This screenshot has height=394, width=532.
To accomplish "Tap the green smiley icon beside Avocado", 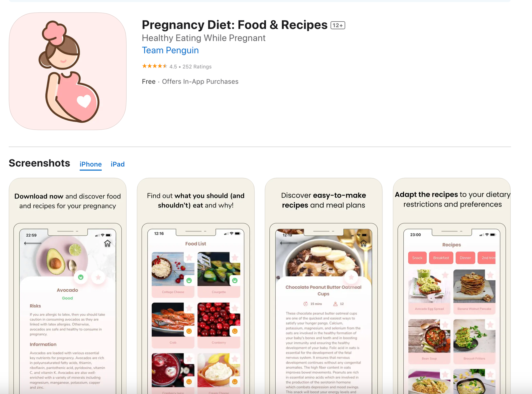I will tap(81, 277).
